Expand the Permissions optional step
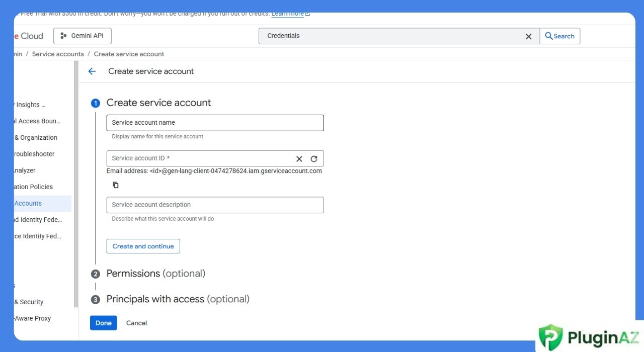 point(156,274)
